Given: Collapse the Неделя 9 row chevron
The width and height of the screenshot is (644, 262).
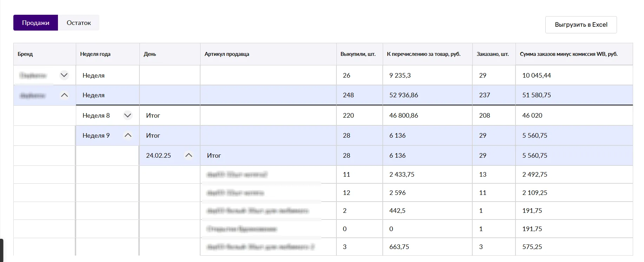Looking at the screenshot, I should pyautogui.click(x=128, y=136).
